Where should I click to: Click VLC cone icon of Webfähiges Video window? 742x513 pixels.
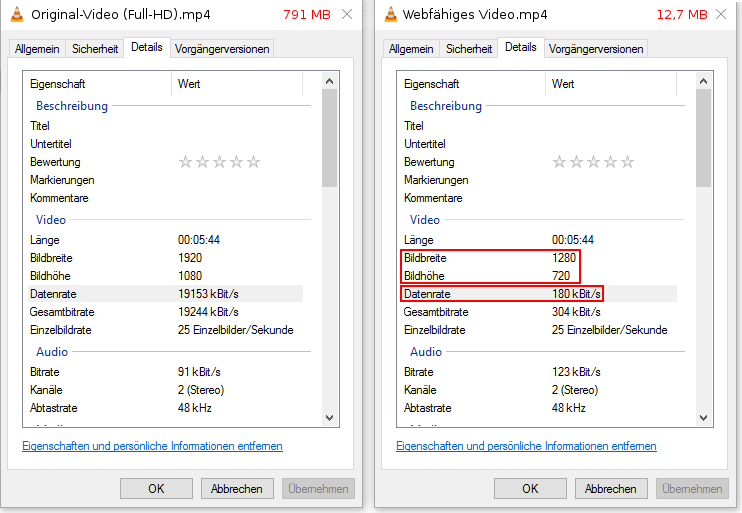(391, 15)
